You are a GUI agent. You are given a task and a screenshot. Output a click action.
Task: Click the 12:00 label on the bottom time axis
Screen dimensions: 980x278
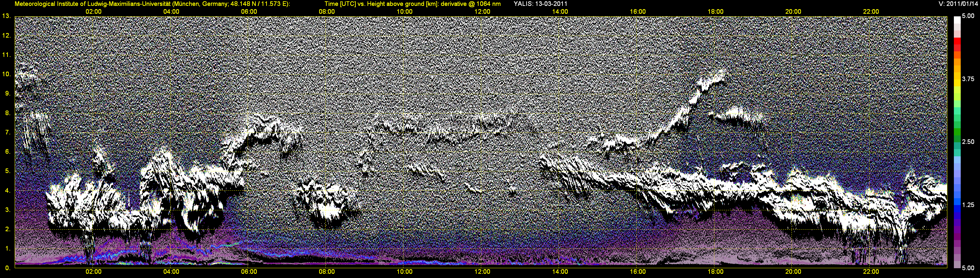482,272
